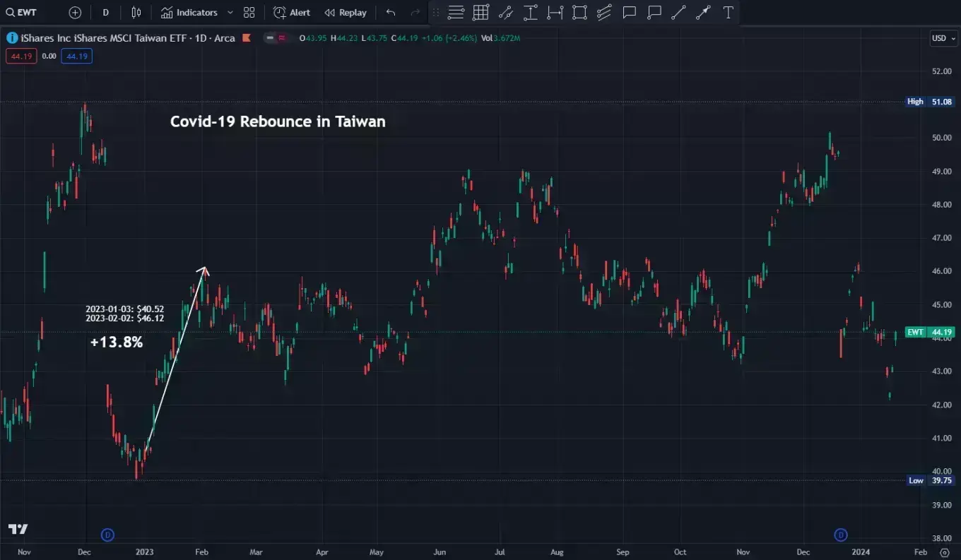961x560 pixels.
Task: Select the callout bubble tool
Action: [x=654, y=12]
